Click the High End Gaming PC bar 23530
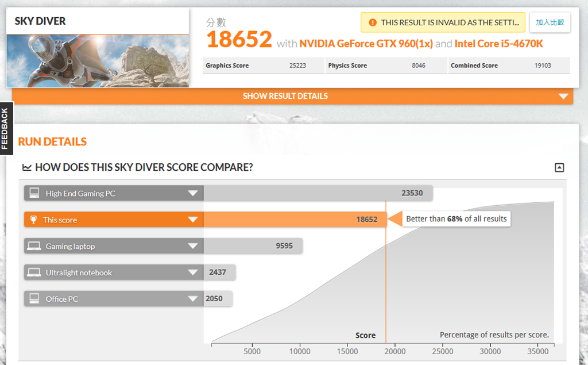The width and height of the screenshot is (588, 365). click(318, 193)
